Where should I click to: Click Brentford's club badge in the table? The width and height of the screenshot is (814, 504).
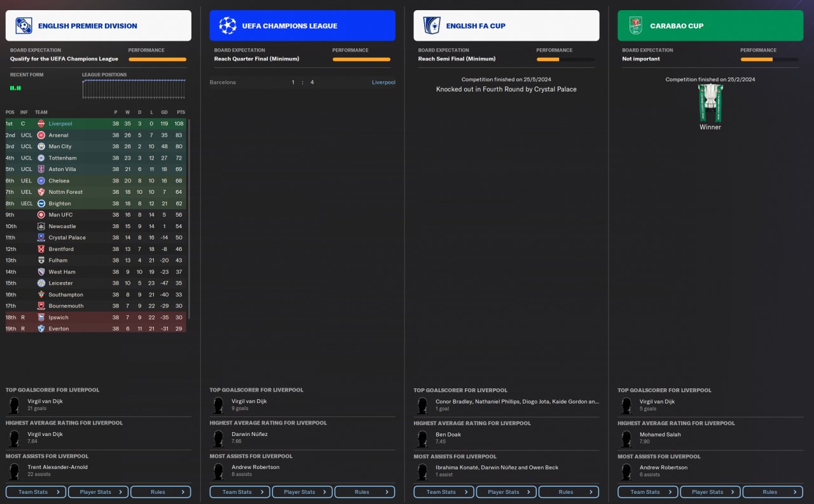pyautogui.click(x=41, y=249)
